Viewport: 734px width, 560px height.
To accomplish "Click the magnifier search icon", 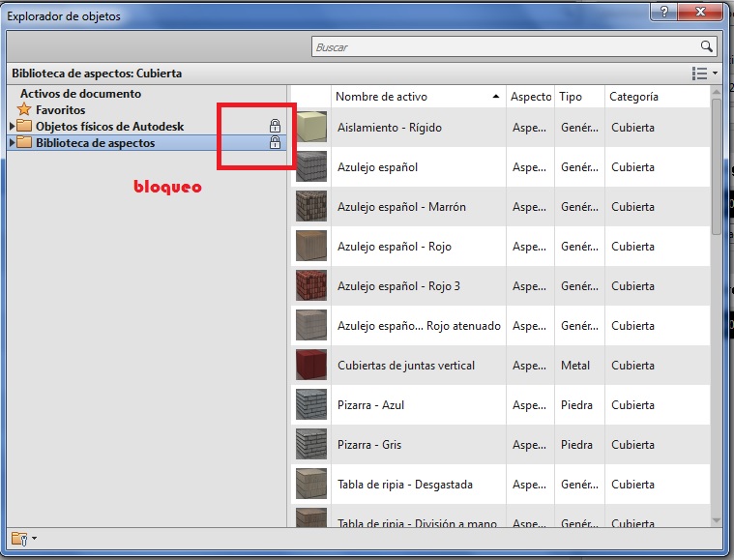I will (706, 46).
